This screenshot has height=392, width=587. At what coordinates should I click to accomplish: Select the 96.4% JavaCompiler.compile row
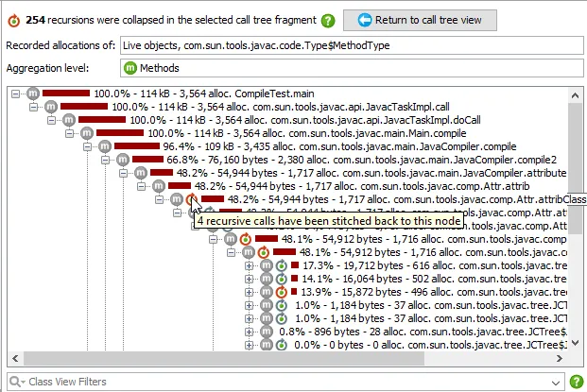coord(339,146)
